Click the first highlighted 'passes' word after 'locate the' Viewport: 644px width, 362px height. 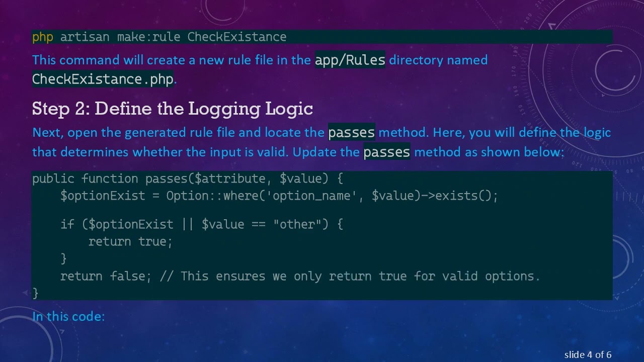point(352,132)
